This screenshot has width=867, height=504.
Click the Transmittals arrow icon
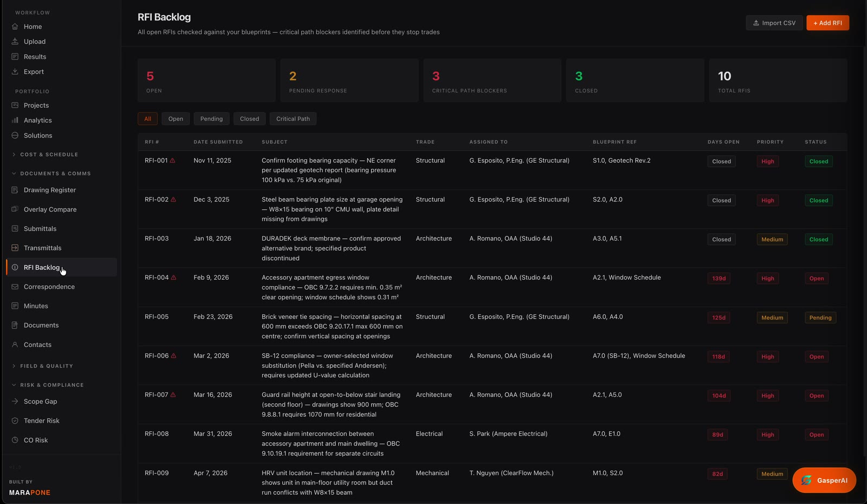pyautogui.click(x=15, y=248)
